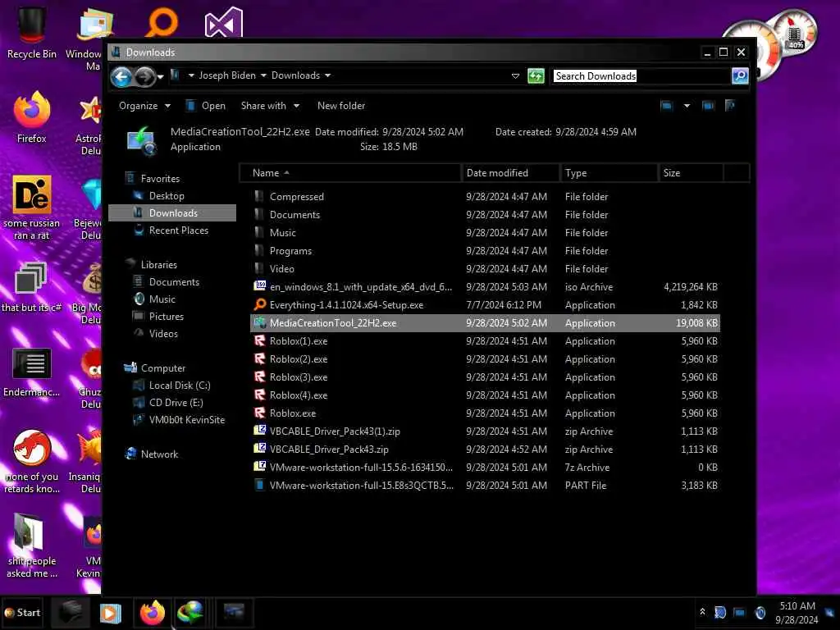This screenshot has height=630, width=840.
Task: Toggle the preview pane icon
Action: (708, 106)
